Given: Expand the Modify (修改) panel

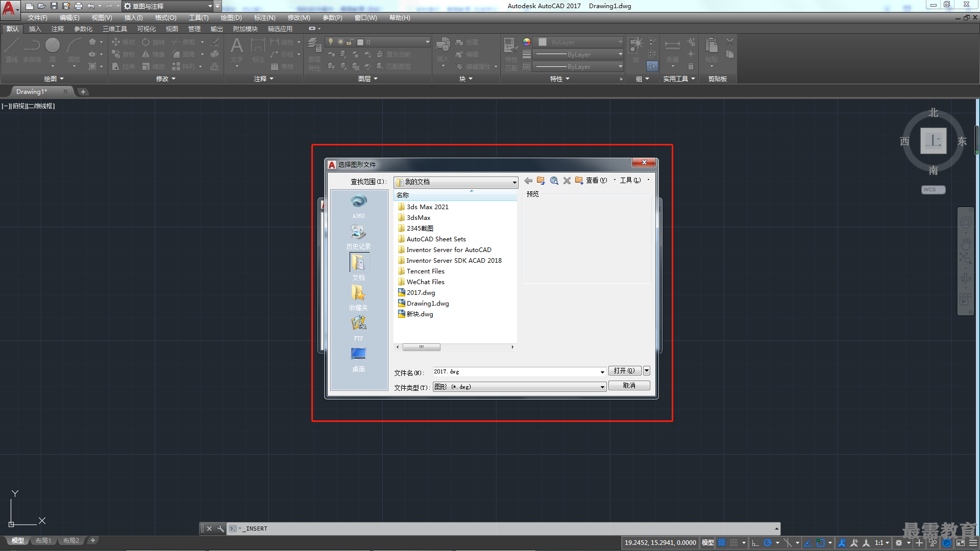Looking at the screenshot, I should (166, 79).
